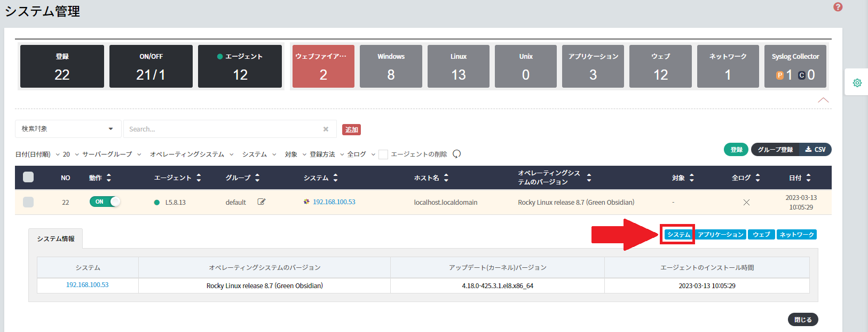Screen dimensions: 868x332
Task: Click the group edit pencil icon
Action: (262, 202)
